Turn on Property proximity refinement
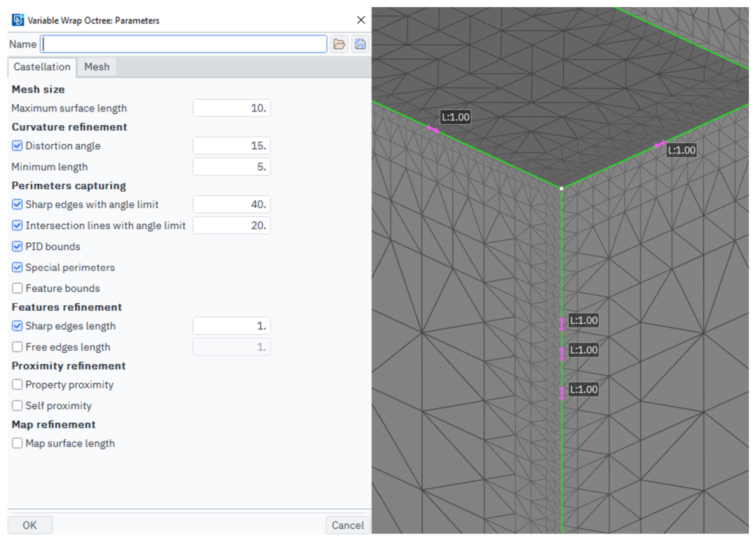Viewport: 756px width, 539px height. coord(17,385)
